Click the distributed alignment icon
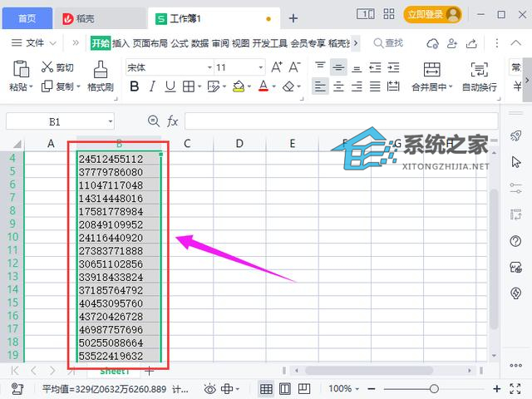Viewport: 532px width, 399px height. click(393, 86)
